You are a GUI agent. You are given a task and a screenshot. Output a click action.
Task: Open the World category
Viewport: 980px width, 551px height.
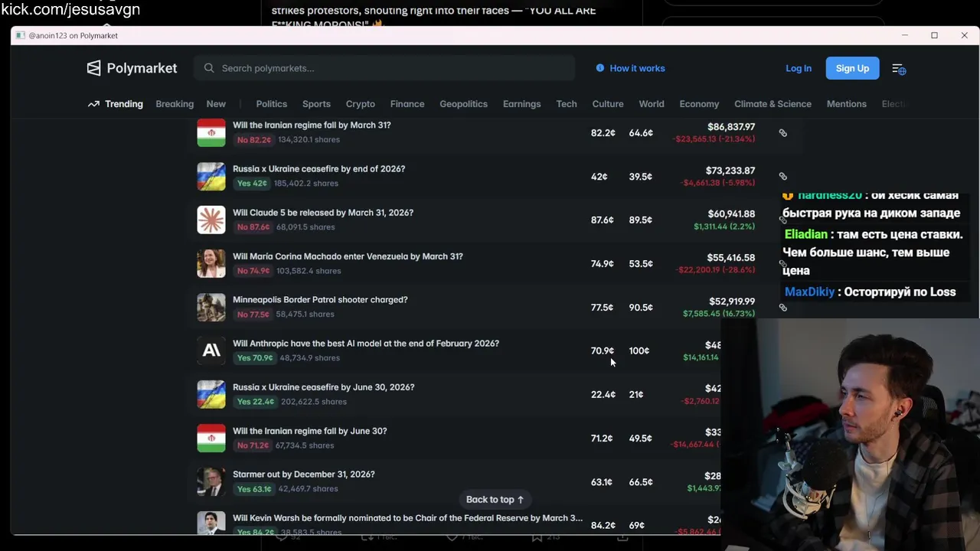pos(652,104)
